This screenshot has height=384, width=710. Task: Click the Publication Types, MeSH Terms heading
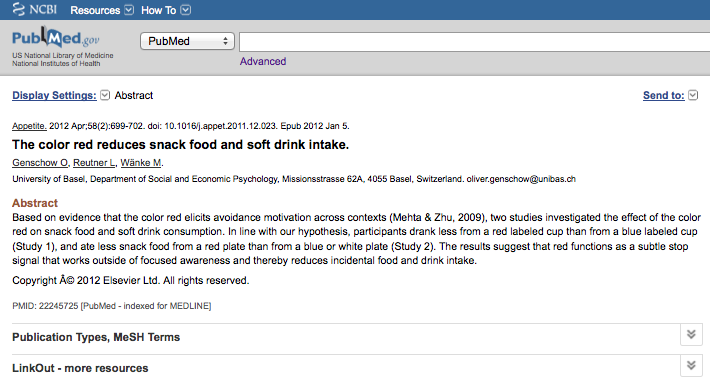[96, 337]
